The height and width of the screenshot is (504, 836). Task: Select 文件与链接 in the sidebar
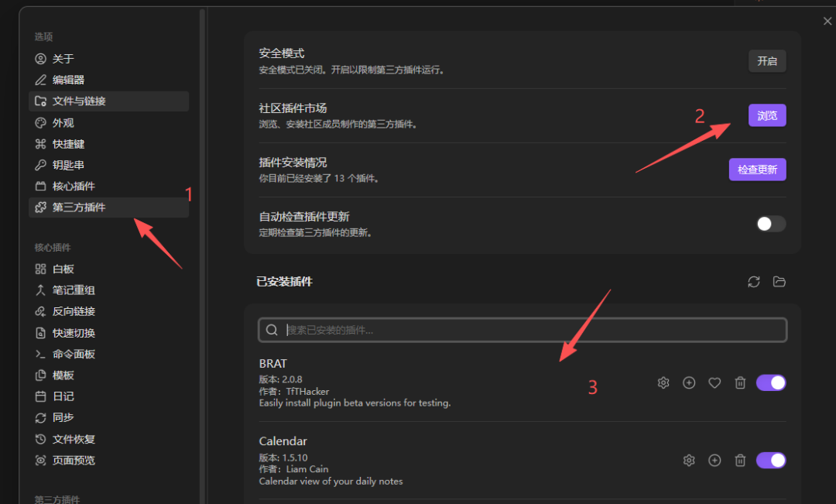109,101
